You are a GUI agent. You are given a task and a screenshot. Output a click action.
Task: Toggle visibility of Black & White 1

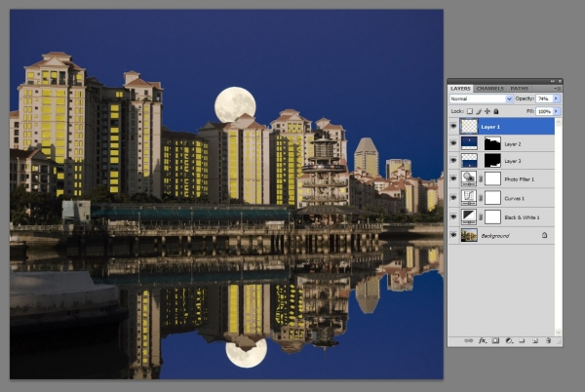click(453, 216)
